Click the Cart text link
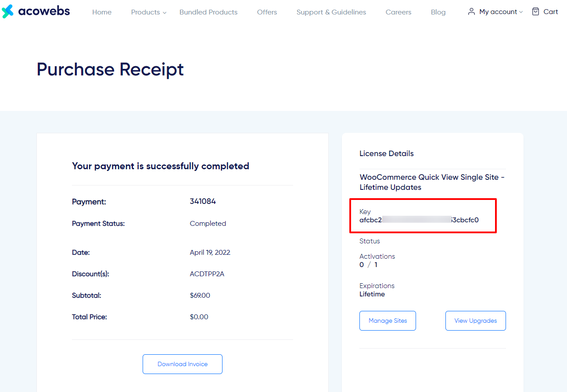This screenshot has height=392, width=567. (551, 12)
